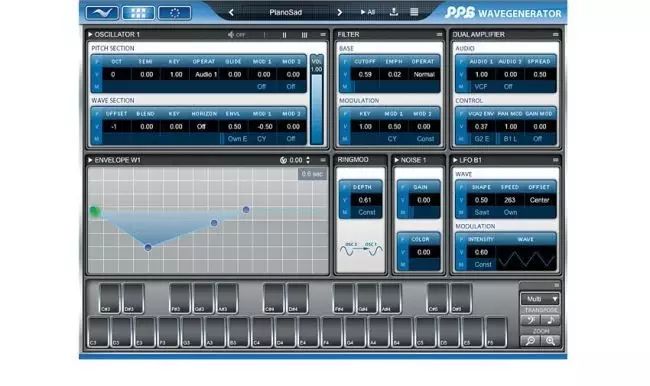Click the export preset icon
The height and width of the screenshot is (386, 650).
point(394,12)
